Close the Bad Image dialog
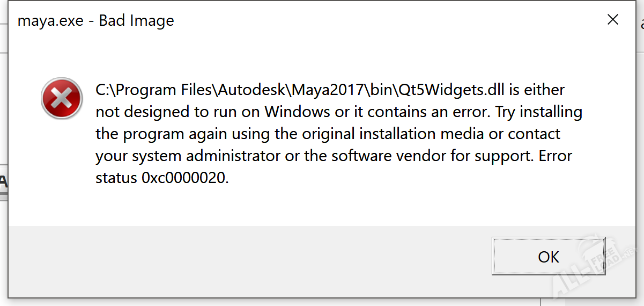This screenshot has height=306, width=644. pyautogui.click(x=613, y=20)
